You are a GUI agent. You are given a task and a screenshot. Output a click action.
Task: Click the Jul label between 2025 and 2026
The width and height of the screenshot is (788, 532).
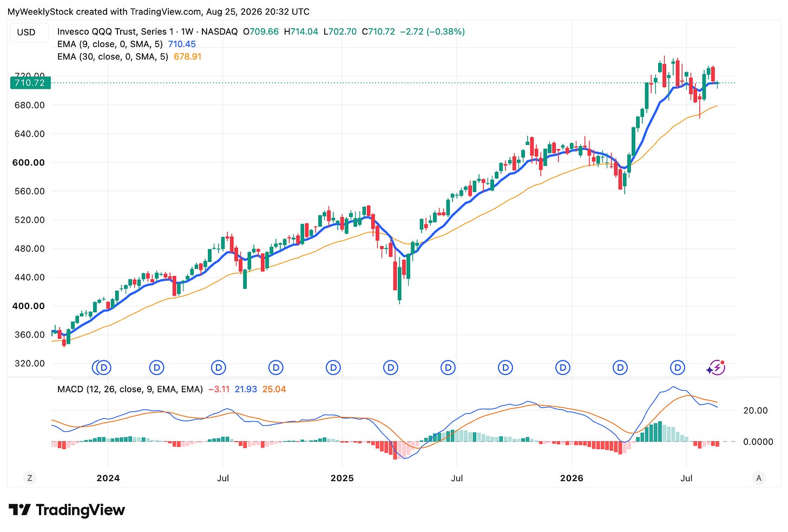tap(457, 478)
